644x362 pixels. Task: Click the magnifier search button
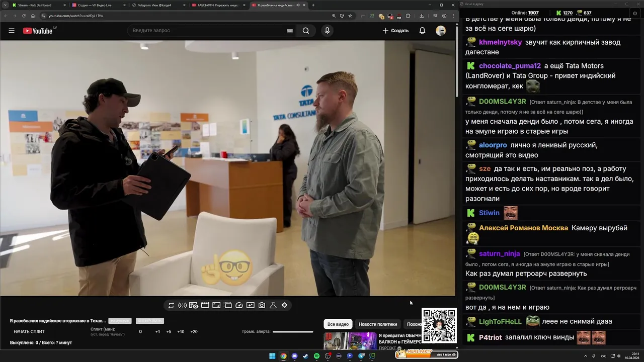[306, 31]
